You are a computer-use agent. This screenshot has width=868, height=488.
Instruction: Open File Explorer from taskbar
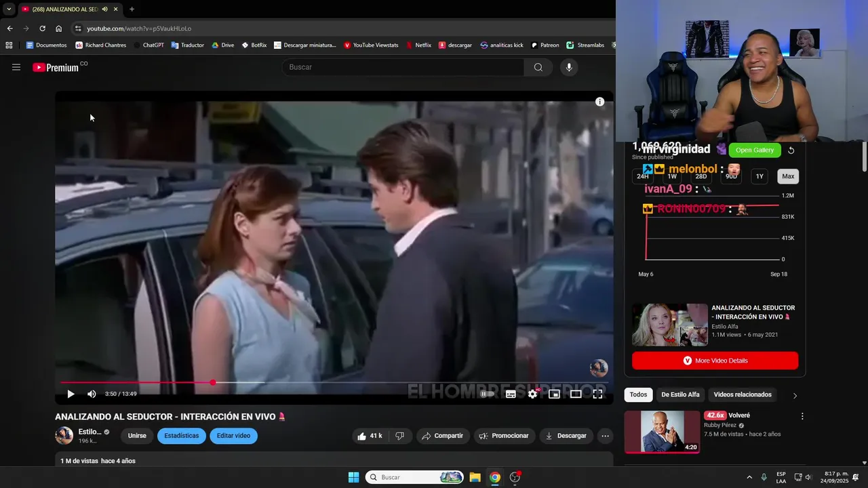coord(475,477)
